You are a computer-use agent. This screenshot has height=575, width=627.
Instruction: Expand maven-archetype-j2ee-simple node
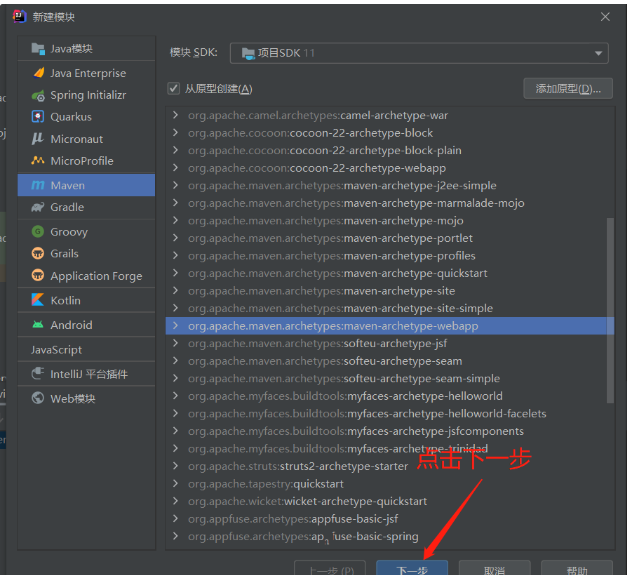[175, 186]
